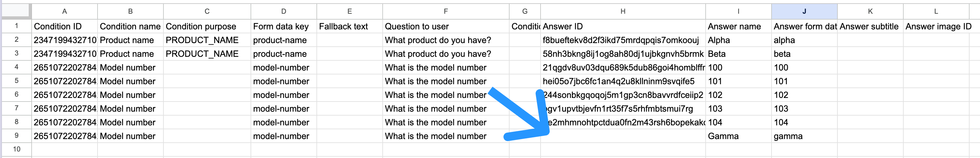Select the lowercase "gamma" form data cell
This screenshot has width=980, height=158.
click(804, 136)
